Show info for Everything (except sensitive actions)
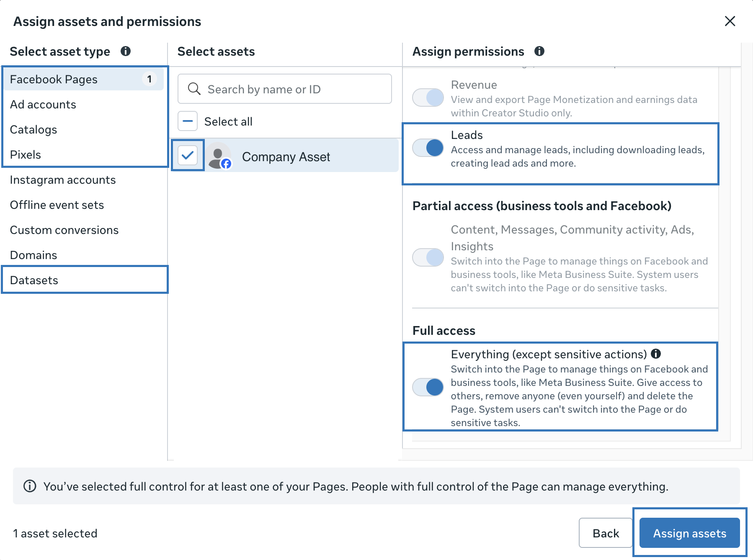Screen dimensions: 753x560 tap(656, 354)
